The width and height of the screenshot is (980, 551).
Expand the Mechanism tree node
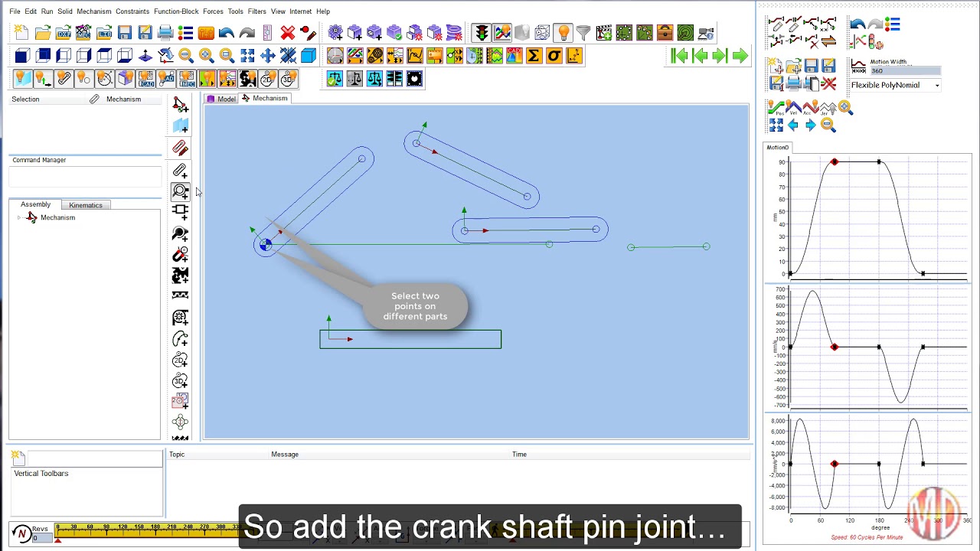point(19,218)
